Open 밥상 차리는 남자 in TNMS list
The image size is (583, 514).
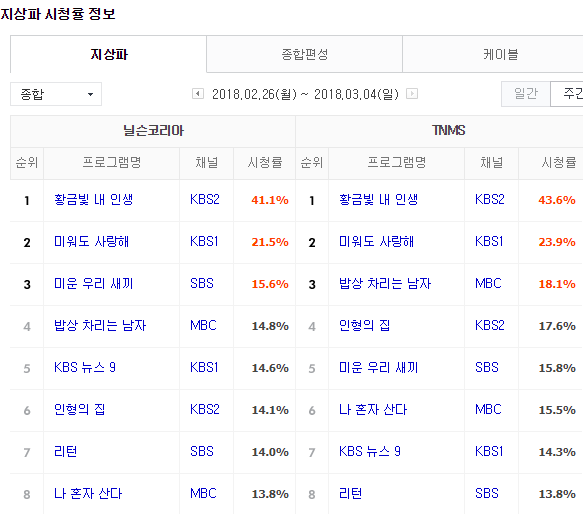(385, 284)
